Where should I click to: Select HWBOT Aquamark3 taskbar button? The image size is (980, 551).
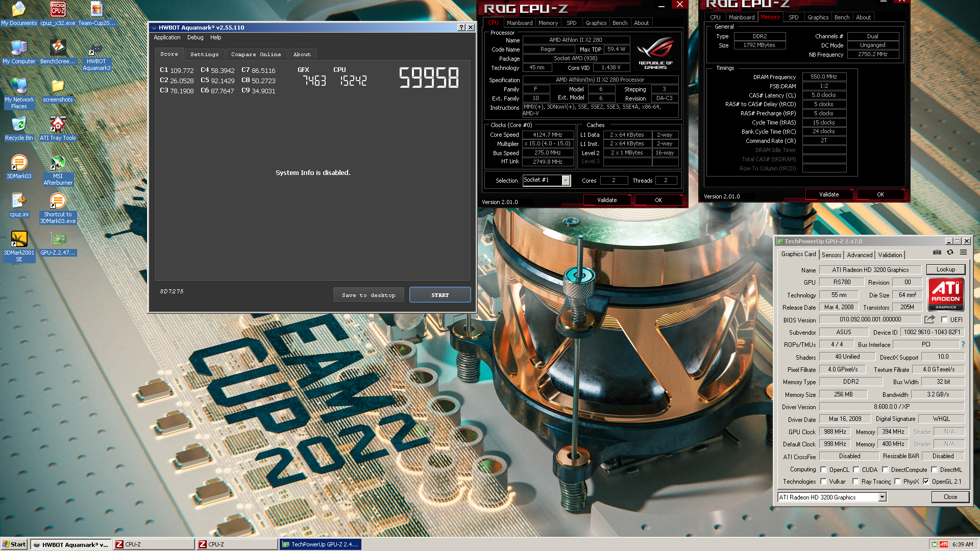pos(70,544)
